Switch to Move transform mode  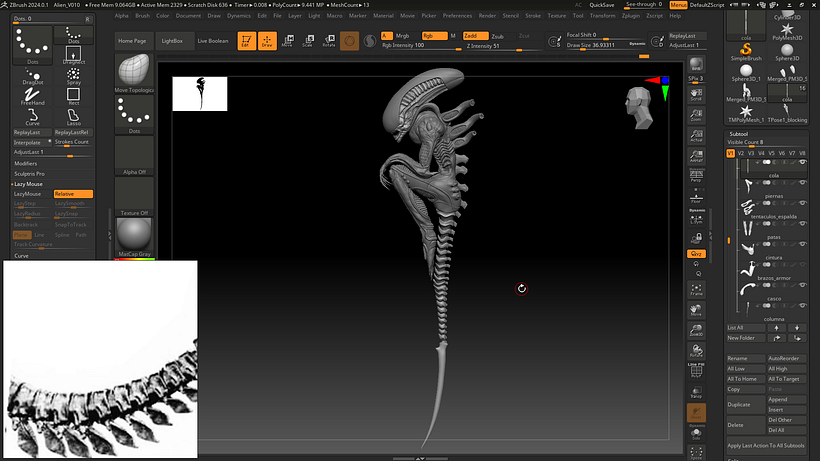287,41
